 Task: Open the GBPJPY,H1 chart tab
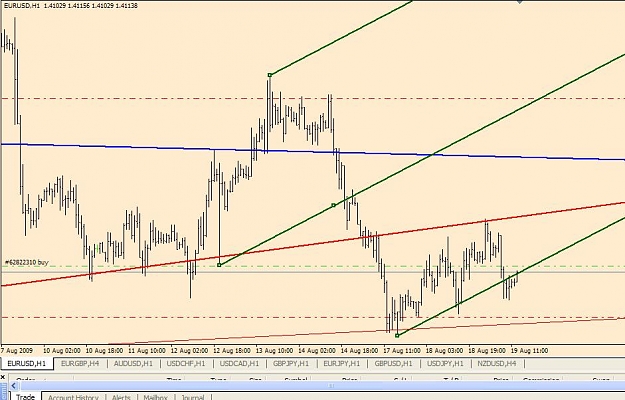[x=291, y=363]
